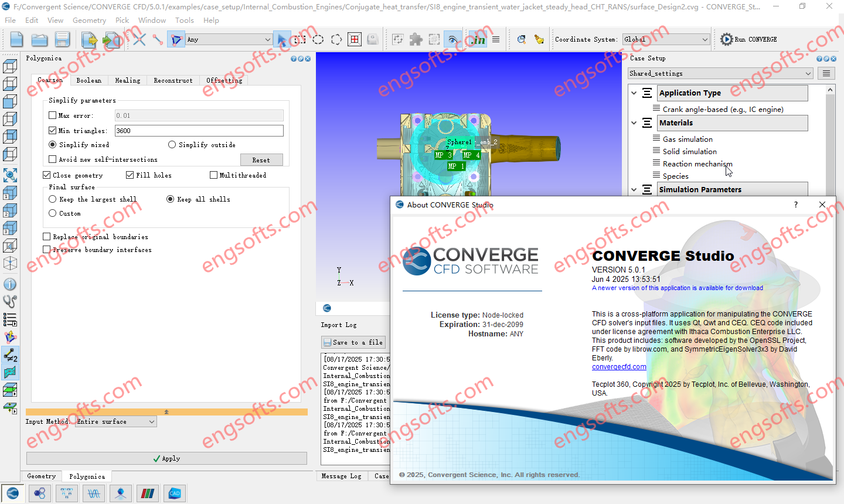Select the Simplify outside radio option
844x504 pixels.
[172, 145]
